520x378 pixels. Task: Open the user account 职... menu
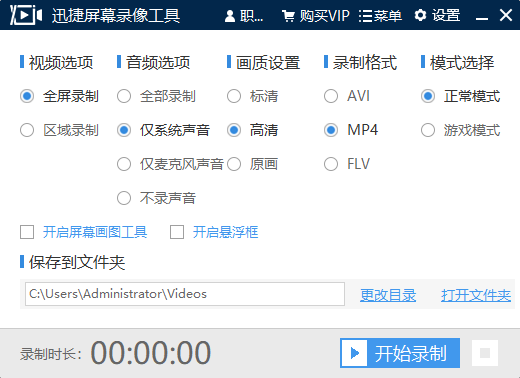tap(244, 16)
